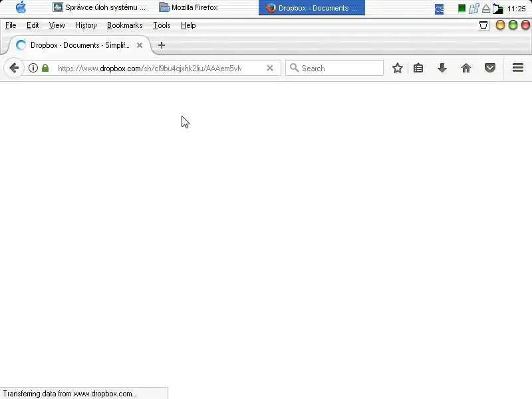Open the Edit menu

pyautogui.click(x=33, y=25)
